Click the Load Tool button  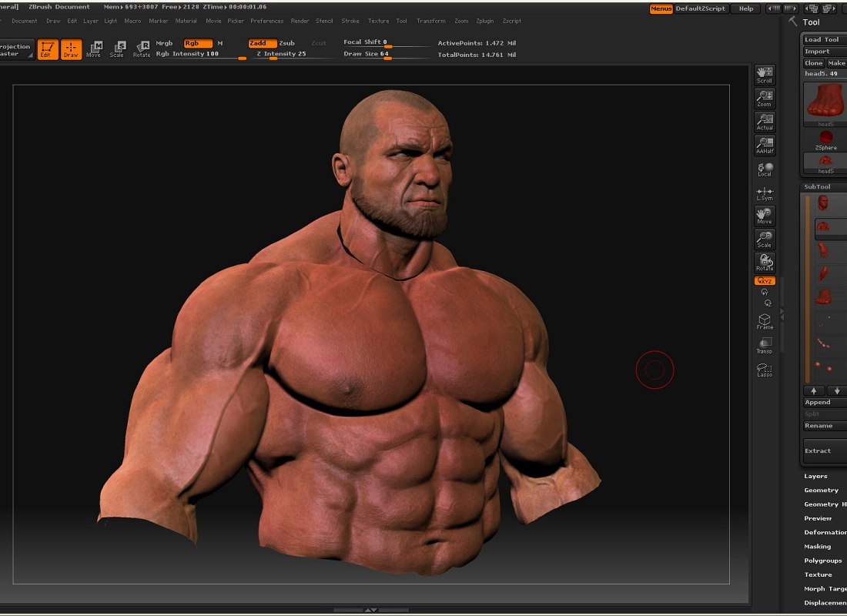tap(822, 38)
